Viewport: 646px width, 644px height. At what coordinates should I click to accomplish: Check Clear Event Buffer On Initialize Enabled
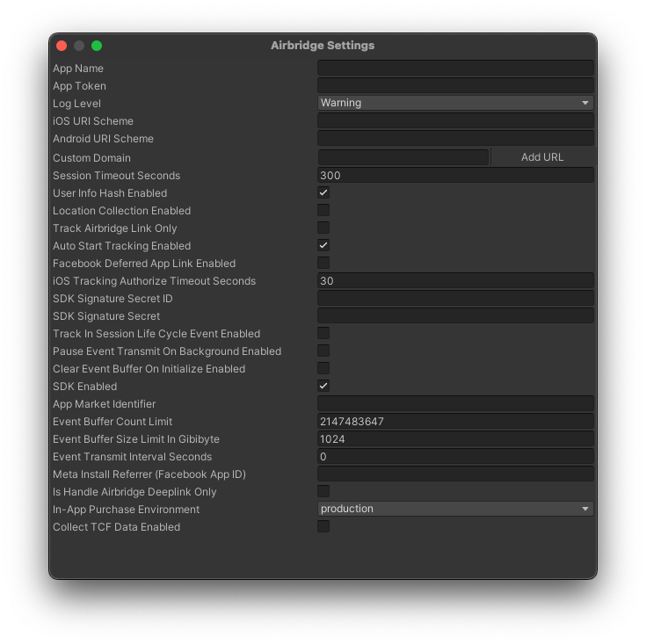pos(323,368)
